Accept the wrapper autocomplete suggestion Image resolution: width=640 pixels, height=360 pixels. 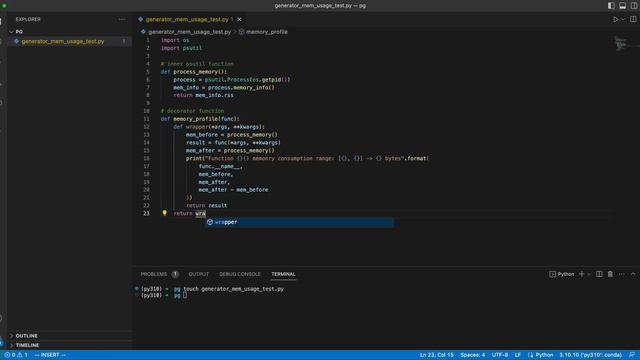click(300, 222)
